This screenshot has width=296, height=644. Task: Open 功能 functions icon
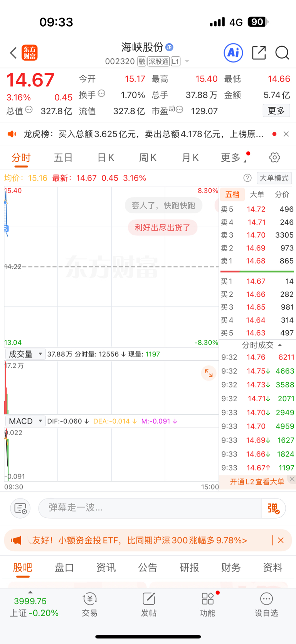tap(208, 605)
